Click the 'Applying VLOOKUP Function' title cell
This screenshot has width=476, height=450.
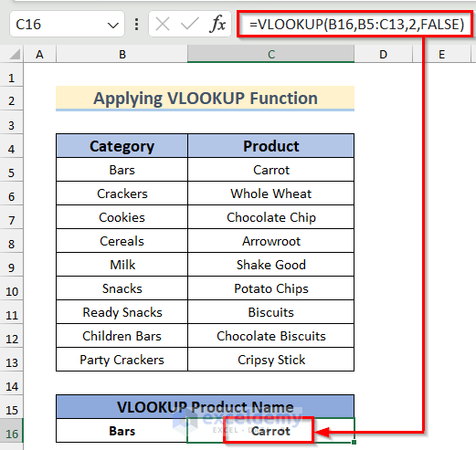[206, 99]
